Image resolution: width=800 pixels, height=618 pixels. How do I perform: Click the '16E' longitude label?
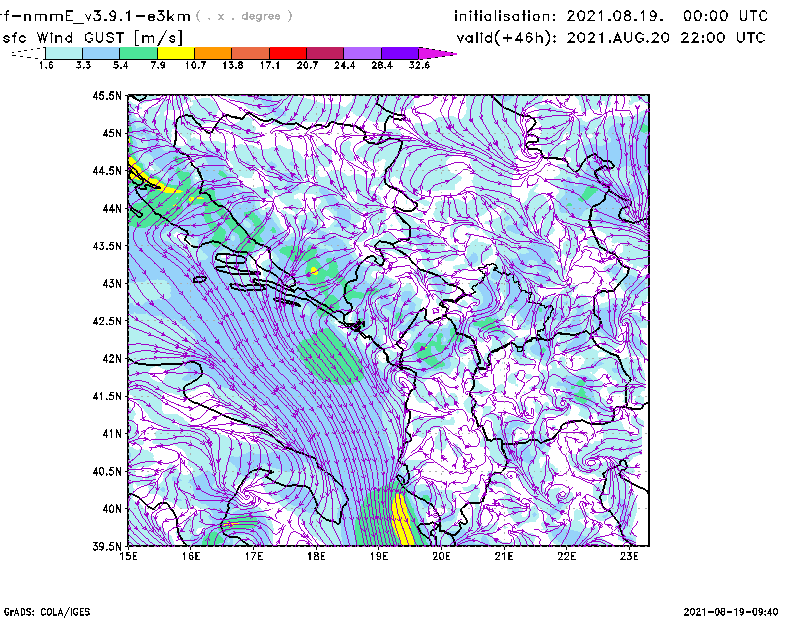click(x=191, y=556)
